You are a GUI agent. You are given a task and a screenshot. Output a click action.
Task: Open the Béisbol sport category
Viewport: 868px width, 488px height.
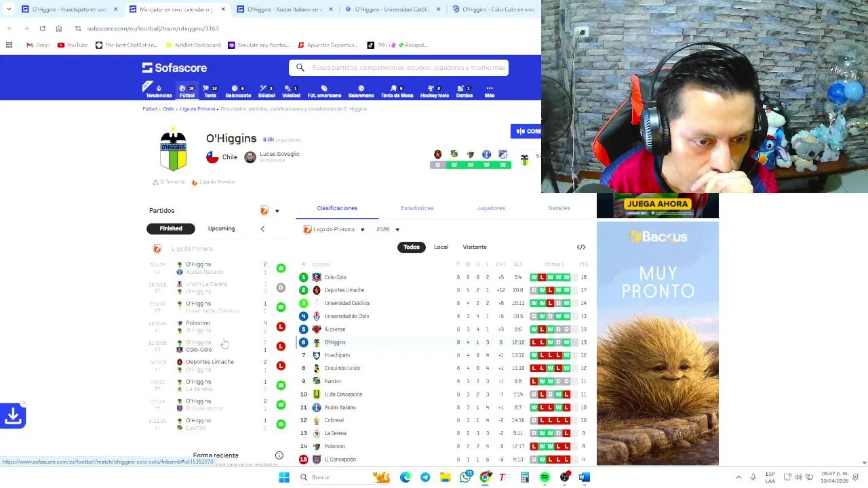coord(267,91)
